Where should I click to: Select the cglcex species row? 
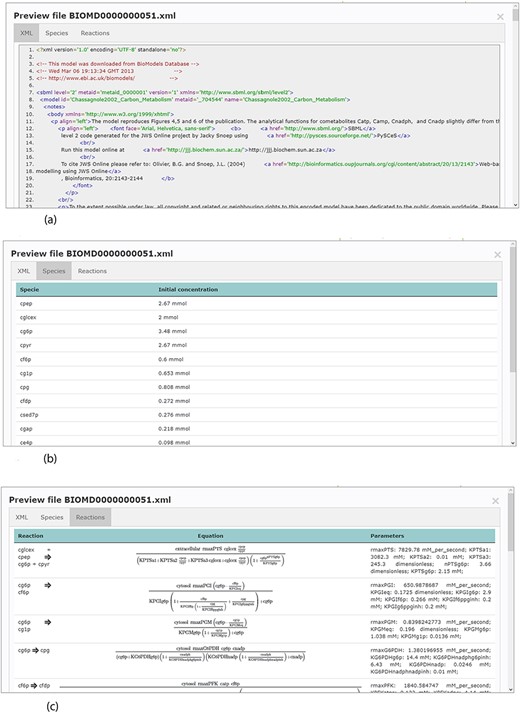pos(256,317)
